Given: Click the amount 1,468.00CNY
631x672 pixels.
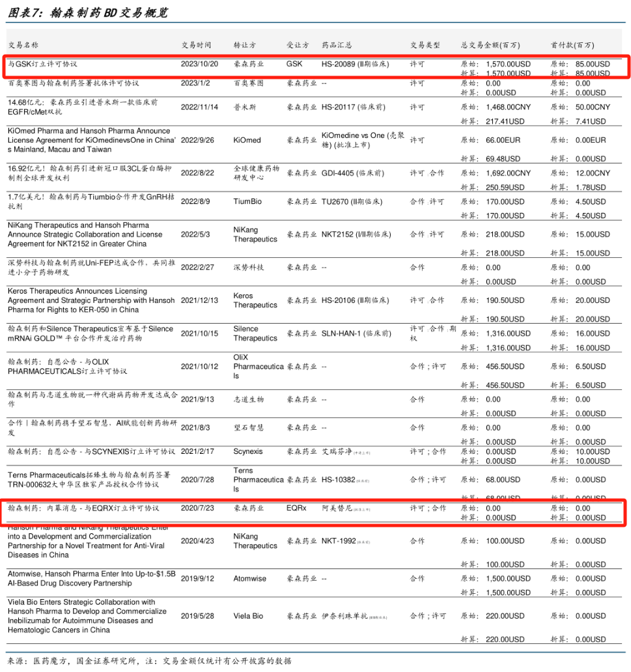Looking at the screenshot, I should coord(508,107).
